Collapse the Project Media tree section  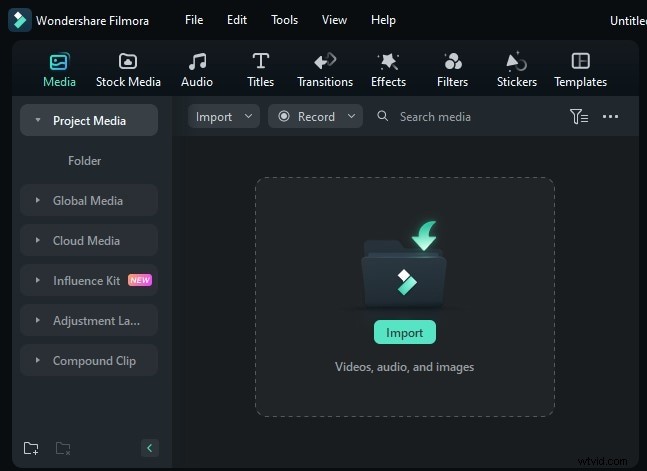click(38, 120)
